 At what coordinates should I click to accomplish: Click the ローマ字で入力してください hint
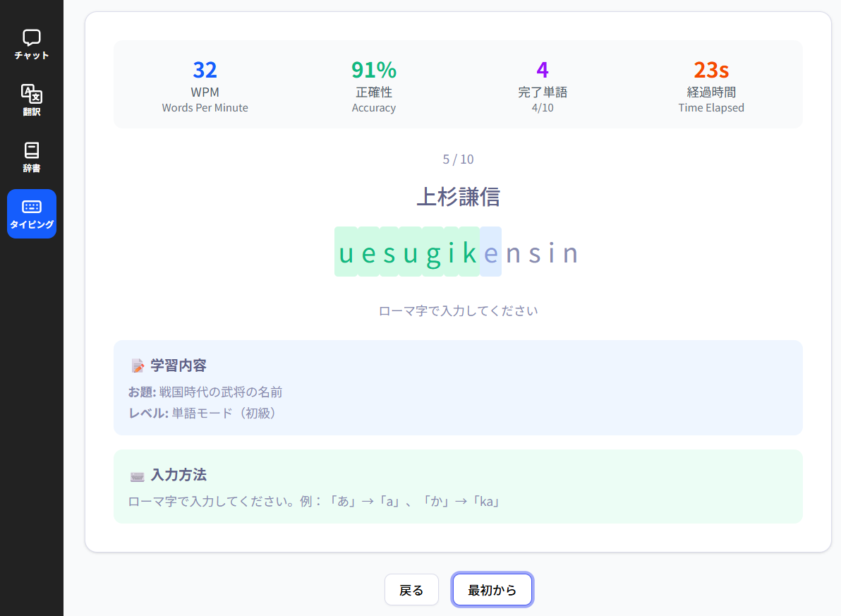[x=458, y=311]
